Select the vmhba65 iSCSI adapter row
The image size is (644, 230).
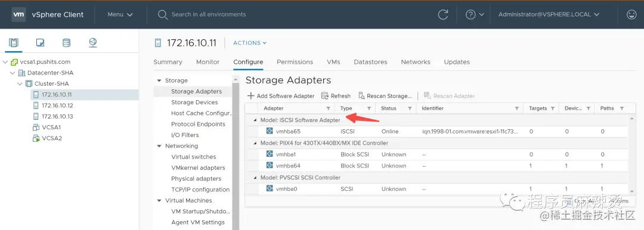436,132
